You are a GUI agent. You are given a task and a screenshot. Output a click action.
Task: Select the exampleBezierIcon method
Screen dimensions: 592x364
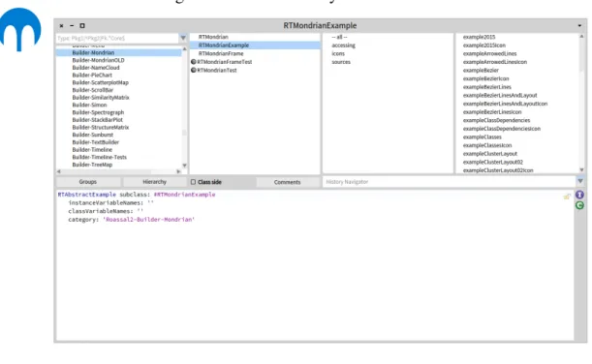pos(486,78)
